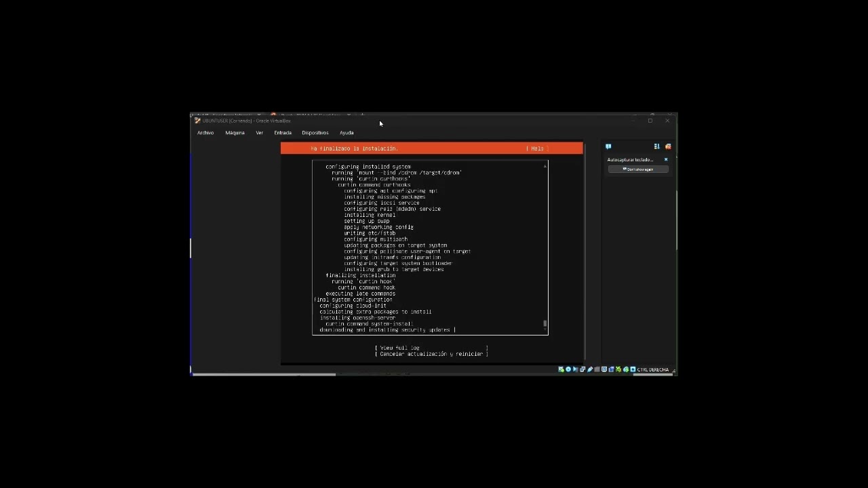This screenshot has height=488, width=868.
Task: Click the 'Ha finalizado la instalación.' header text
Action: point(354,148)
